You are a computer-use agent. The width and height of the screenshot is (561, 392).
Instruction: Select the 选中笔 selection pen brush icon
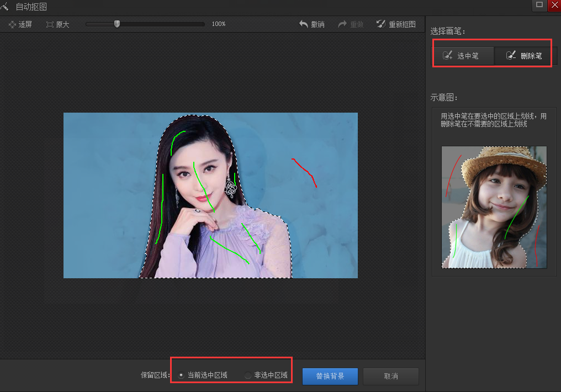pyautogui.click(x=447, y=55)
